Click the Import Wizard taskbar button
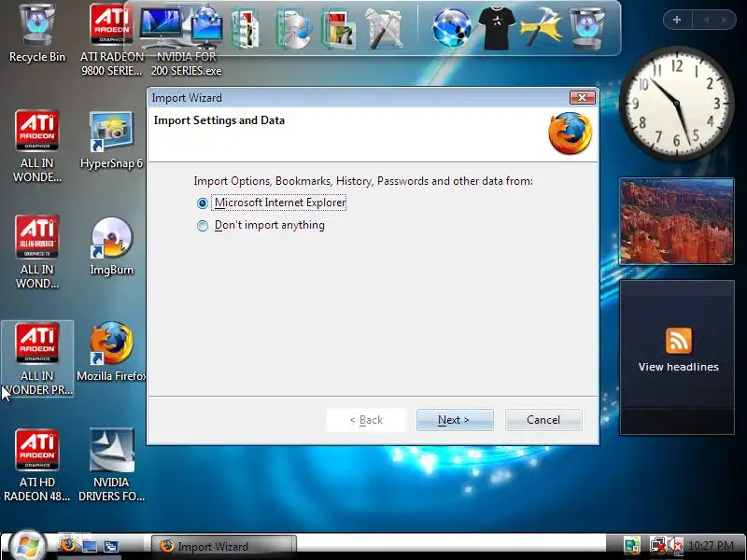This screenshot has height=560, width=747. 224,546
